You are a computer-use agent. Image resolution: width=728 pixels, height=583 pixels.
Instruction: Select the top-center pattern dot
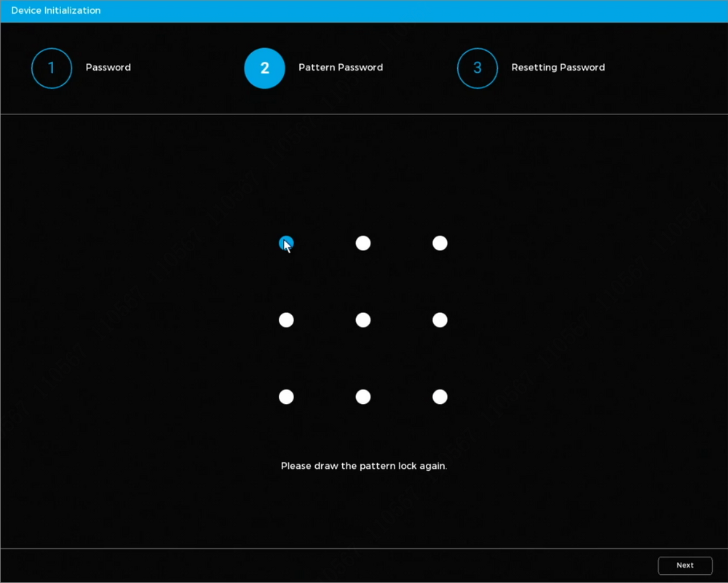363,243
